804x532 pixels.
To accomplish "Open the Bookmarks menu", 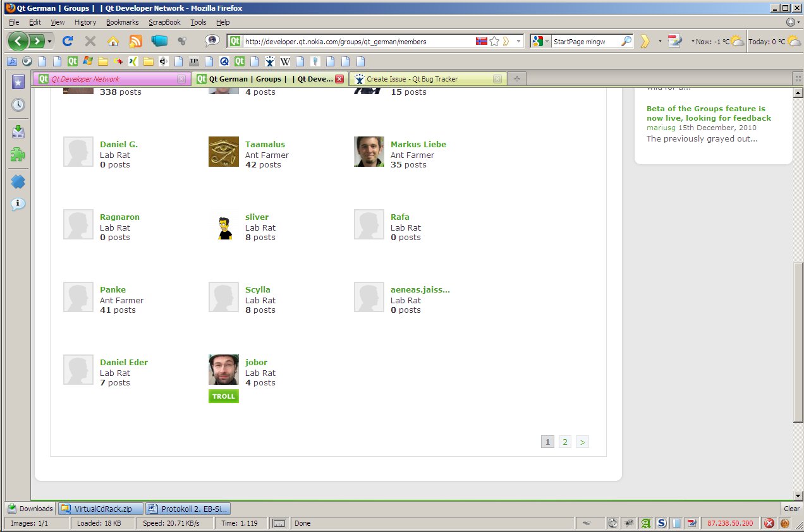I will (x=122, y=22).
